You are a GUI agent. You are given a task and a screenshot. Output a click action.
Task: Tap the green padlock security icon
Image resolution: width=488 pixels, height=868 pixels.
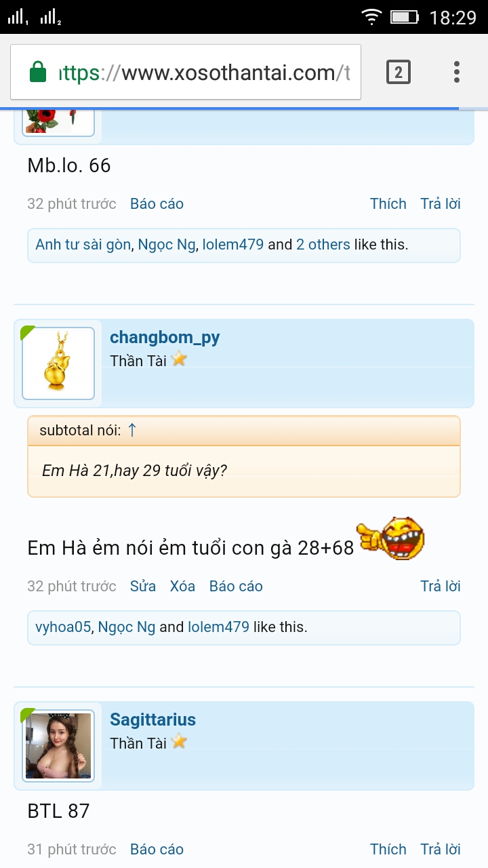[38, 72]
